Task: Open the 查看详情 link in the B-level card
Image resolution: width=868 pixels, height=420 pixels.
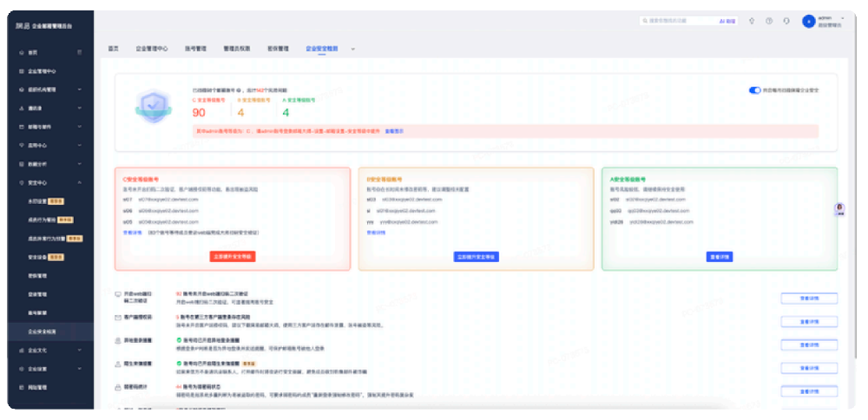Action: tap(375, 233)
